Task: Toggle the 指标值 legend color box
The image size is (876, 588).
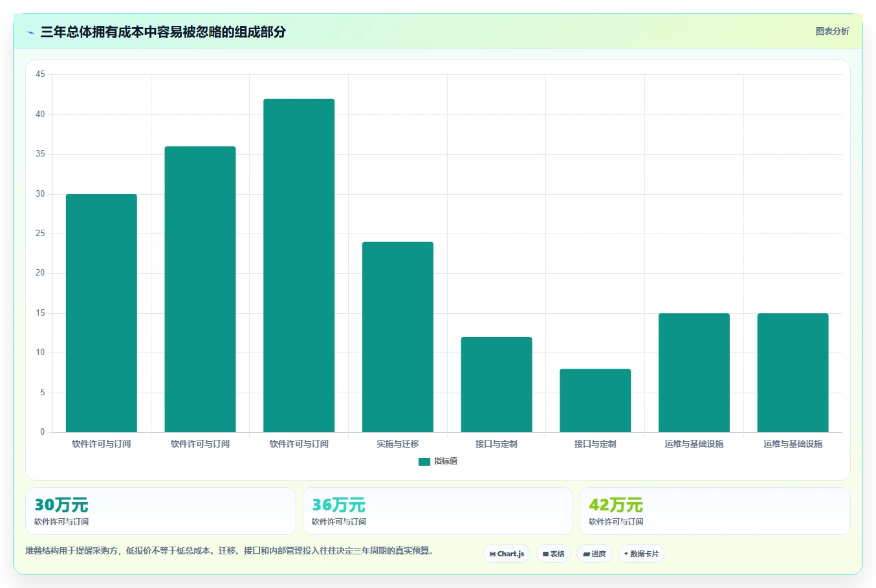Action: (x=424, y=462)
